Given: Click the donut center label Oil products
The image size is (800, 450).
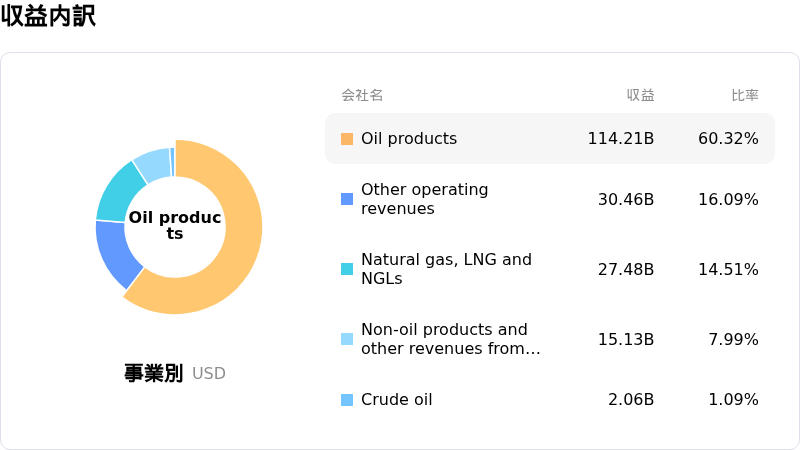Looking at the screenshot, I should (175, 226).
